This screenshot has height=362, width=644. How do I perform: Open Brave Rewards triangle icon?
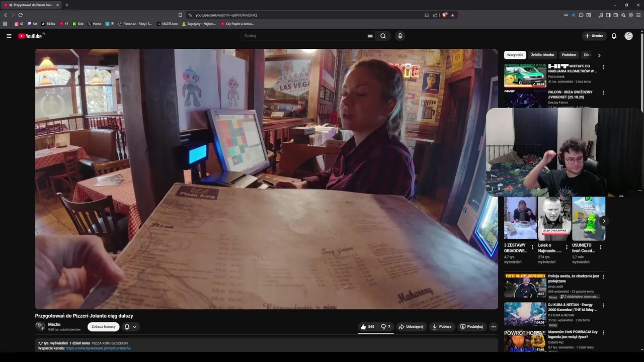tap(452, 15)
